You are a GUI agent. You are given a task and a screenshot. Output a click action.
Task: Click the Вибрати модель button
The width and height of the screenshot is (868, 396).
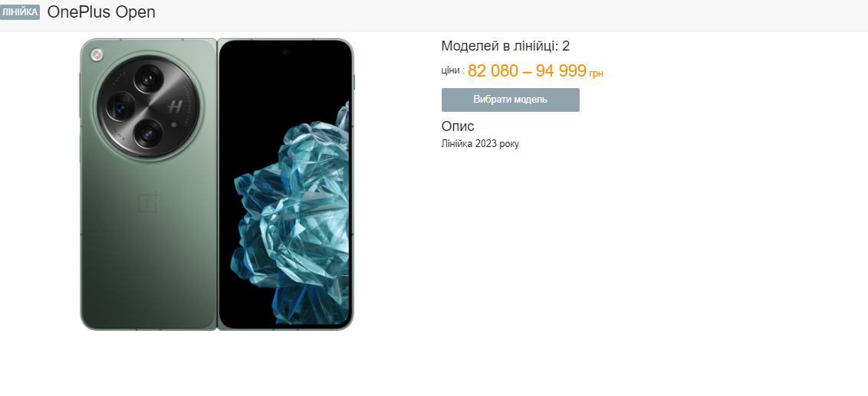click(511, 100)
